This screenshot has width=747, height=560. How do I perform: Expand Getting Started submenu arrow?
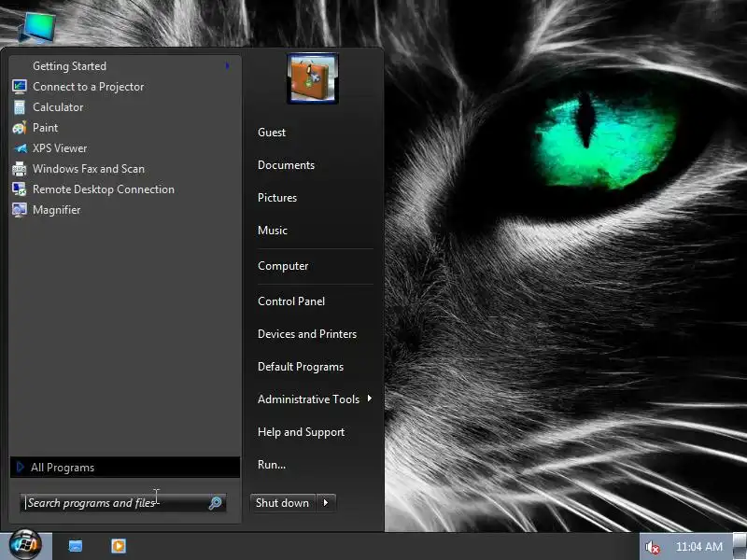click(228, 65)
